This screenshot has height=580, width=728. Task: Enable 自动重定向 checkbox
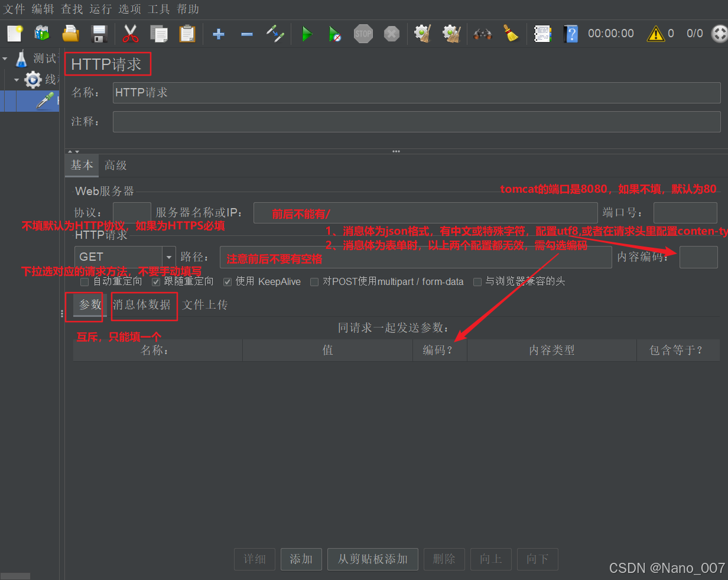point(83,282)
